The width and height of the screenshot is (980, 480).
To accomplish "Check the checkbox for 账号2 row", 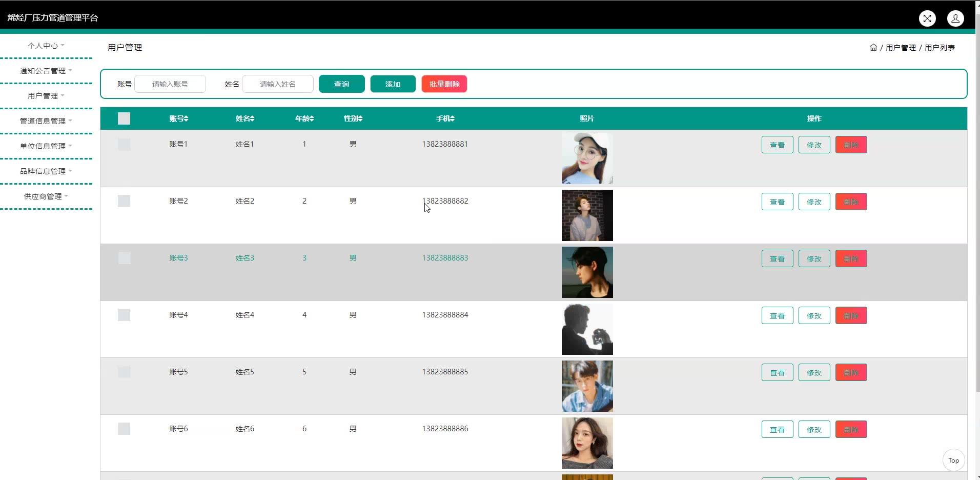I will click(x=124, y=201).
